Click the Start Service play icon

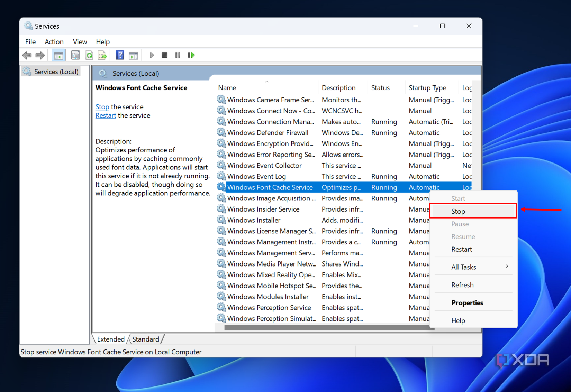(152, 55)
